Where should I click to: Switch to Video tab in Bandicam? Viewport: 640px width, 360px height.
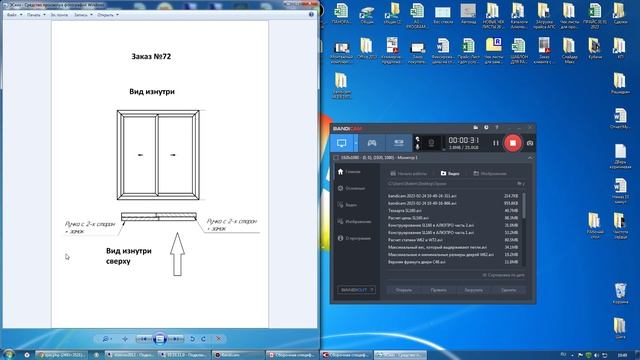click(x=450, y=173)
